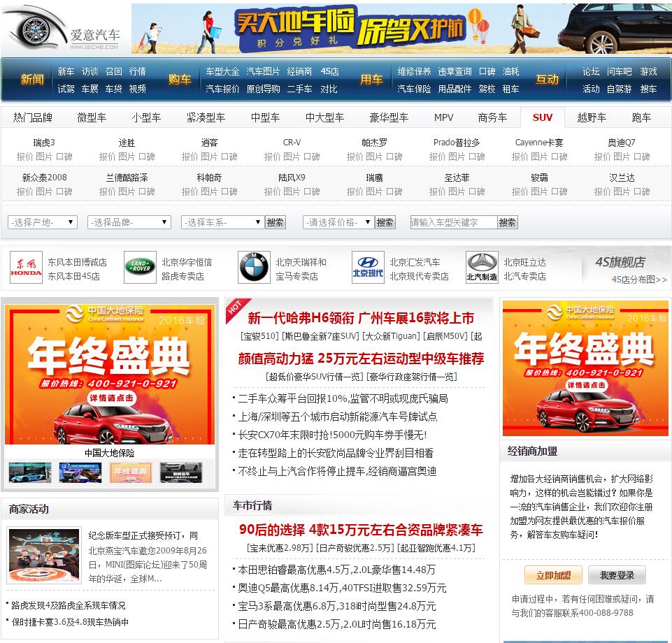The image size is (672, 643).
Task: Click 搜索 button next to 选择车系
Action: pyautogui.click(x=275, y=222)
